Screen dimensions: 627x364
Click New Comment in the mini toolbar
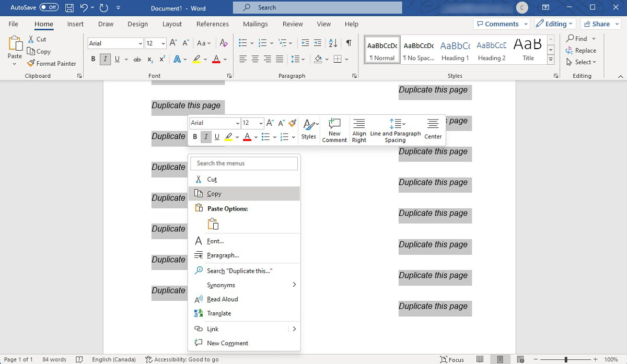(x=334, y=130)
